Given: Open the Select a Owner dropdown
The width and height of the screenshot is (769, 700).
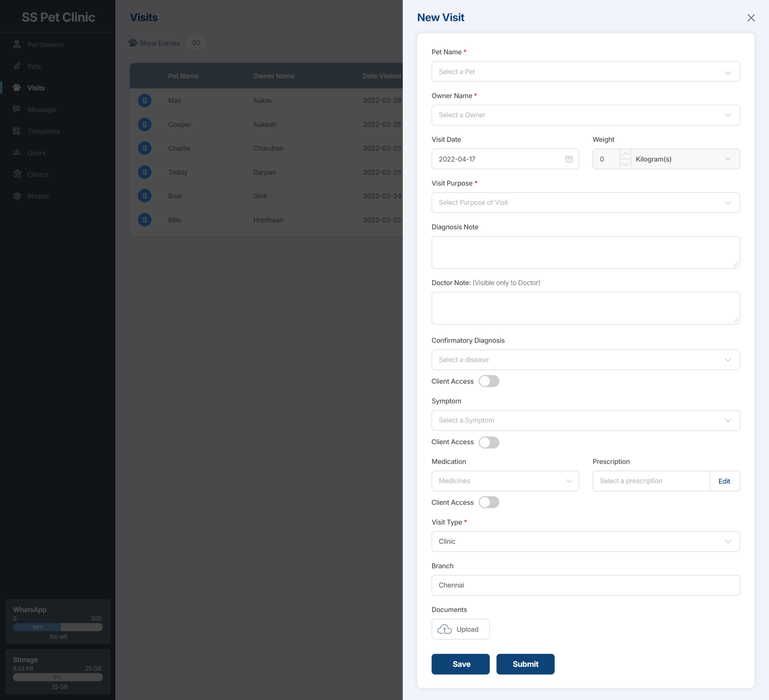Looking at the screenshot, I should pos(585,115).
